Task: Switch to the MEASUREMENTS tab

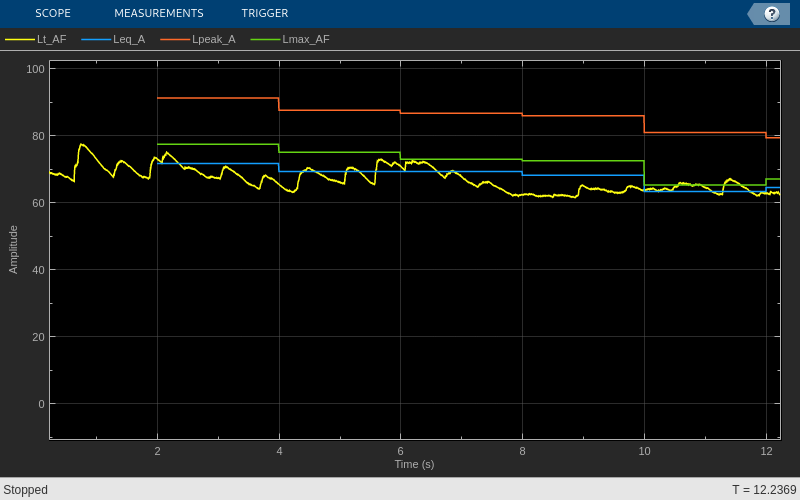Action: [159, 13]
